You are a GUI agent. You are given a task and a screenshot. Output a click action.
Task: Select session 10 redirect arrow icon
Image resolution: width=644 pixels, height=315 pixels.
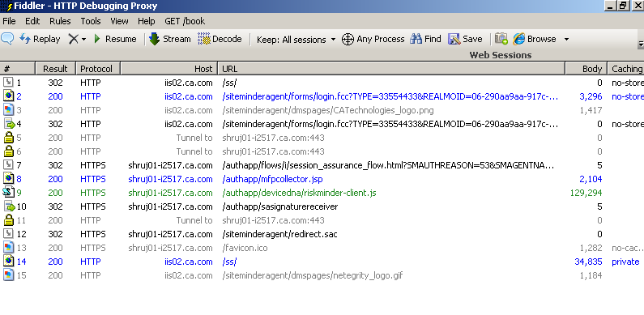coord(9,206)
